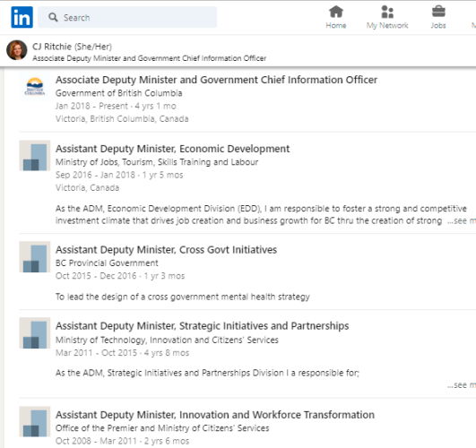
Task: Go to the Home tab icon
Action: click(336, 12)
